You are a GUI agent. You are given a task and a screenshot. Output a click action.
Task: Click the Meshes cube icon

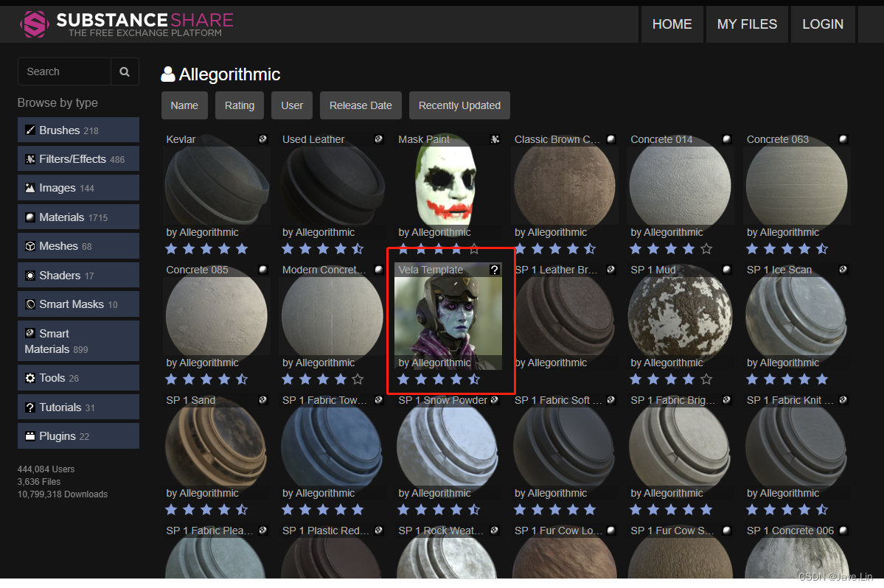point(30,246)
